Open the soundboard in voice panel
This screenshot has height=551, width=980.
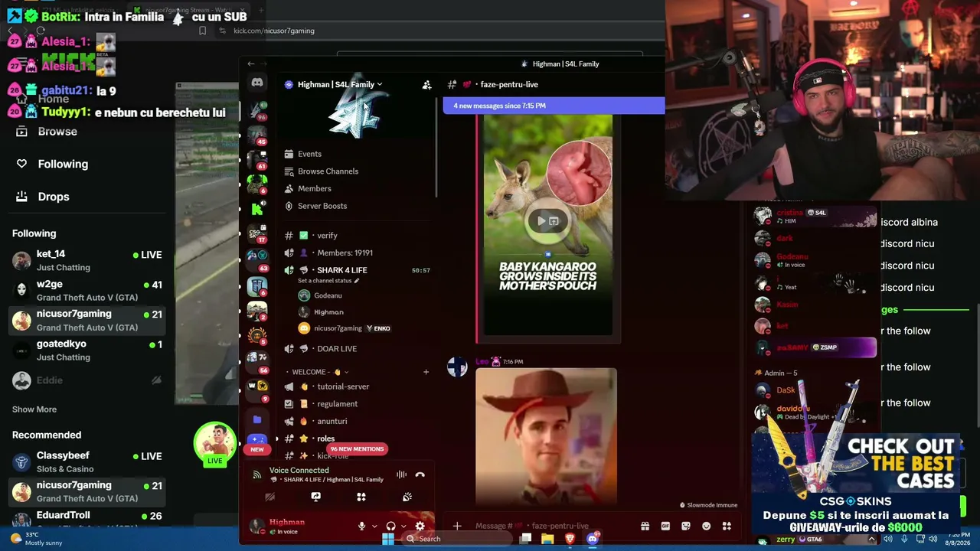point(407,497)
